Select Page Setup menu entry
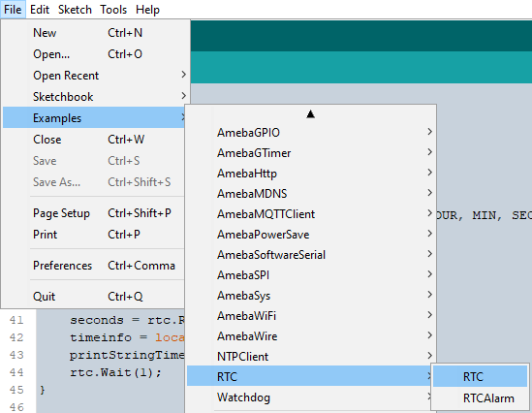The image size is (532, 413). click(x=94, y=213)
